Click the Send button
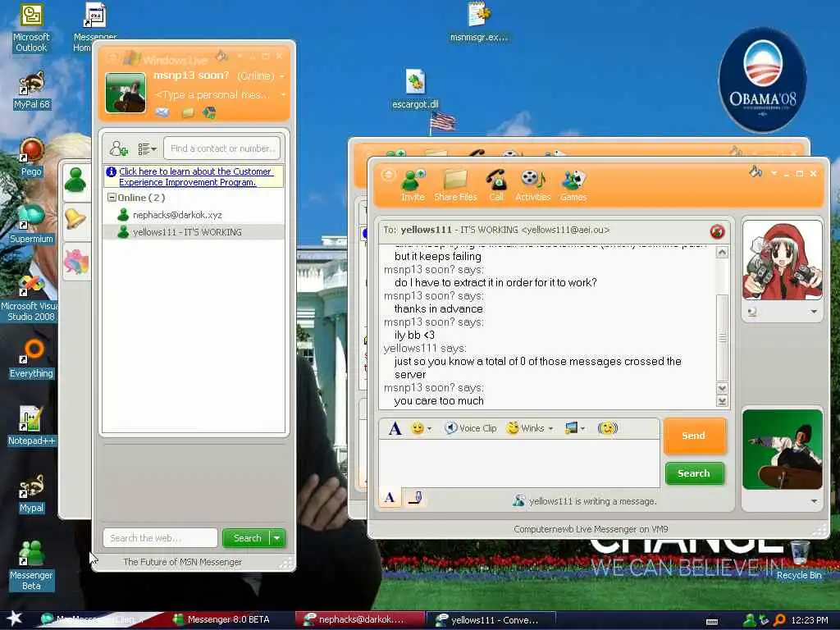This screenshot has width=840, height=630. coord(694,436)
